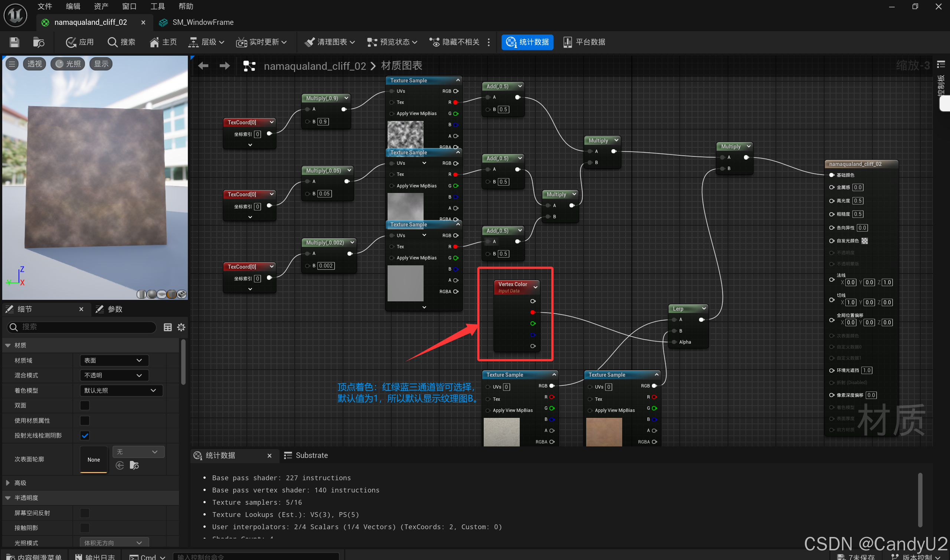Image resolution: width=950 pixels, height=560 pixels.
Task: Click the 实时更新 real-time update button
Action: 262,42
